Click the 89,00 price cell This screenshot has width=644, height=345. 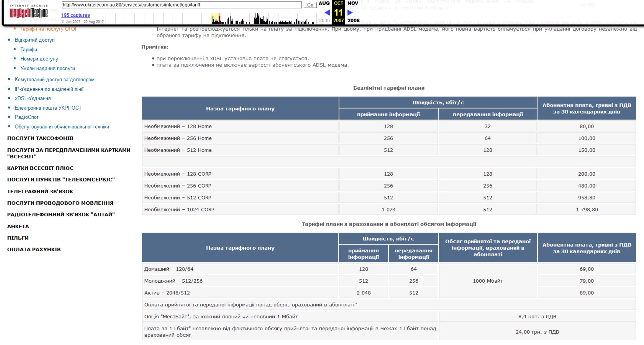click(587, 293)
